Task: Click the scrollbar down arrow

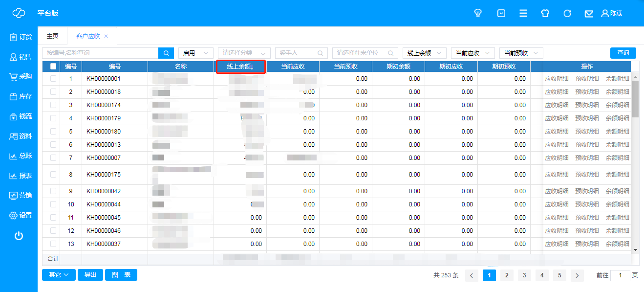Action: 635,249
